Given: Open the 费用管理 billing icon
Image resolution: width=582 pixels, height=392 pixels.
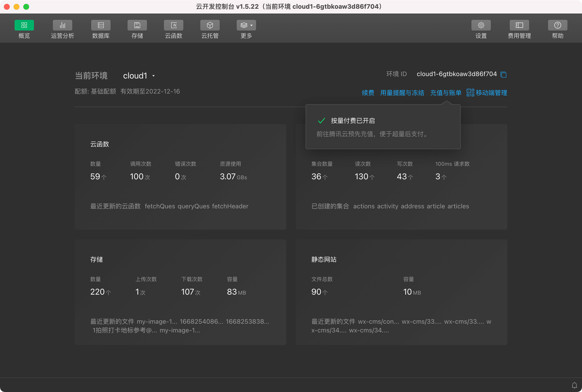Looking at the screenshot, I should (x=519, y=25).
